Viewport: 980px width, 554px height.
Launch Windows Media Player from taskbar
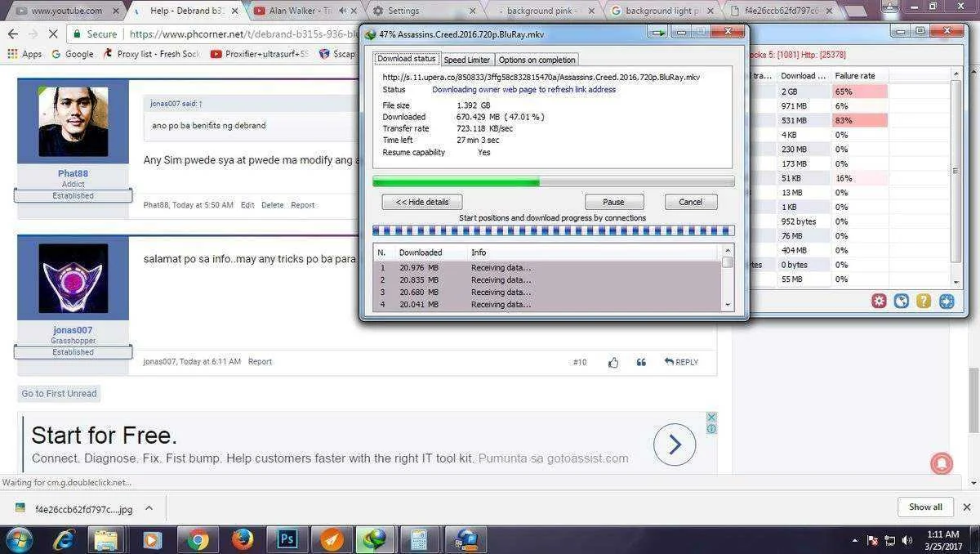(152, 540)
